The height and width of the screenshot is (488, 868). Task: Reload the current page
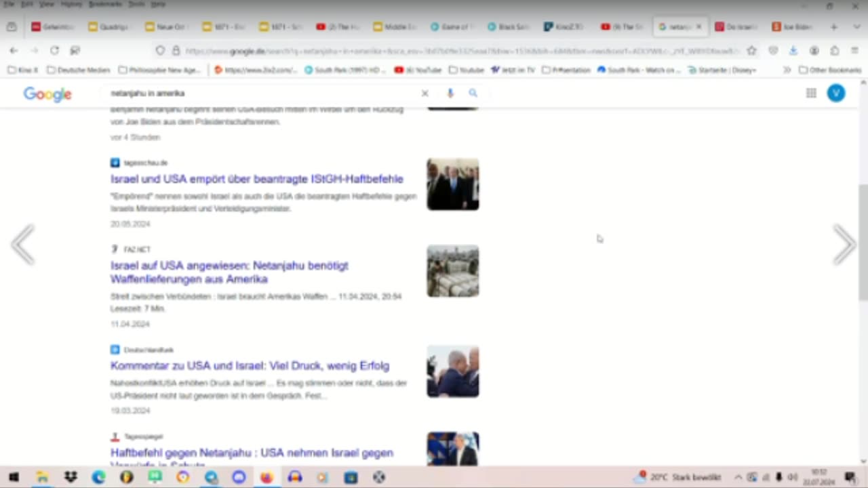(54, 51)
